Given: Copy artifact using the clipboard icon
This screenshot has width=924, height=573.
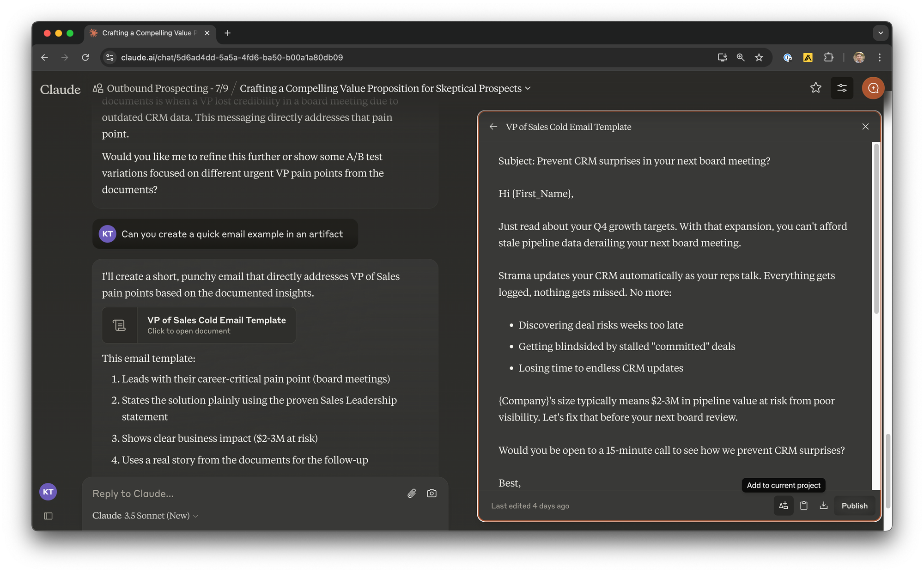Looking at the screenshot, I should (x=804, y=506).
